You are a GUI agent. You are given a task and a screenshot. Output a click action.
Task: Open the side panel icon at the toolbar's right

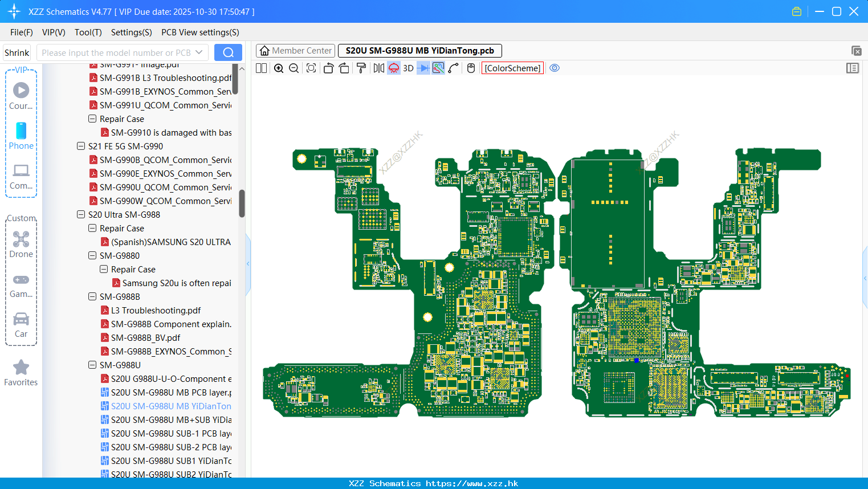tap(853, 68)
